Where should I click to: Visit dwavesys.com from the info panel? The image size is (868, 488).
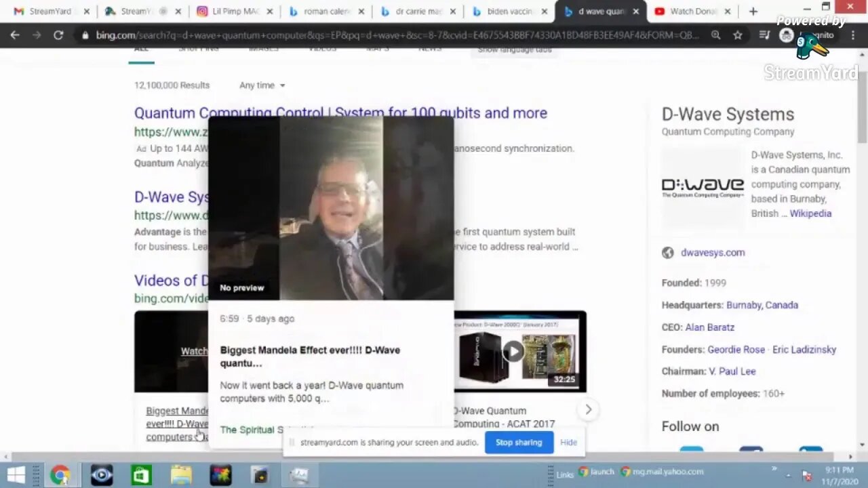coord(713,253)
